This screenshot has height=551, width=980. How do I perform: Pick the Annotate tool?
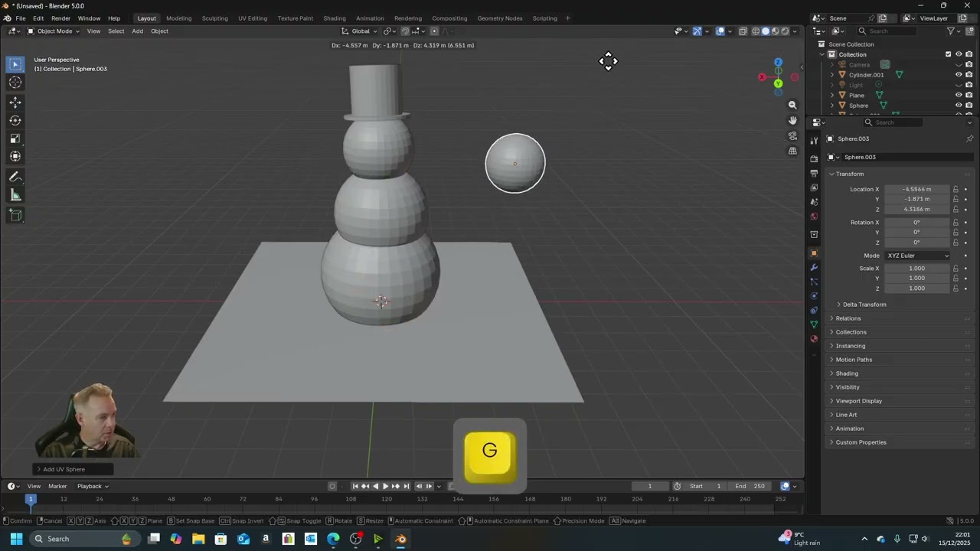click(15, 177)
